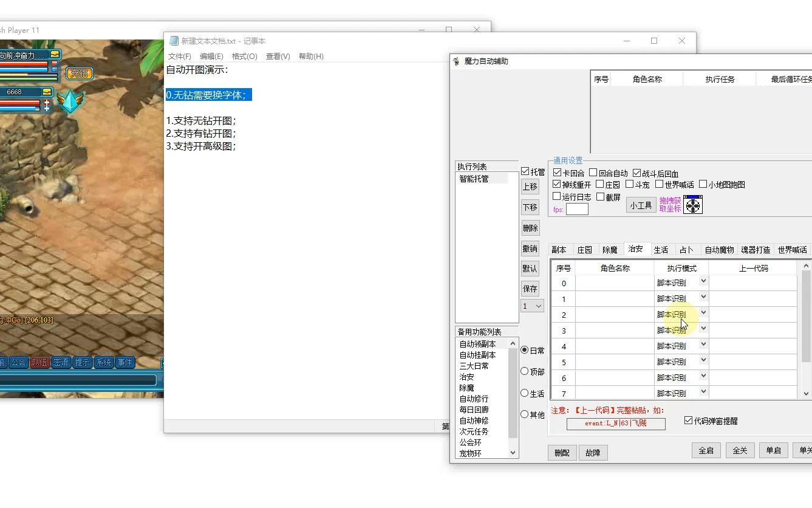Enable the 小地图跑图 checkbox
The width and height of the screenshot is (812, 508).
(x=703, y=184)
